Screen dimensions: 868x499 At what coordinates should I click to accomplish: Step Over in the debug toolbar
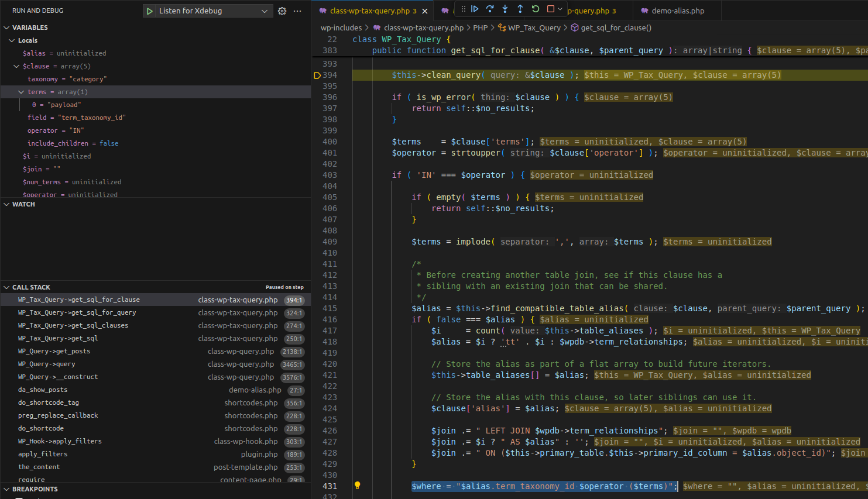pyautogui.click(x=490, y=9)
